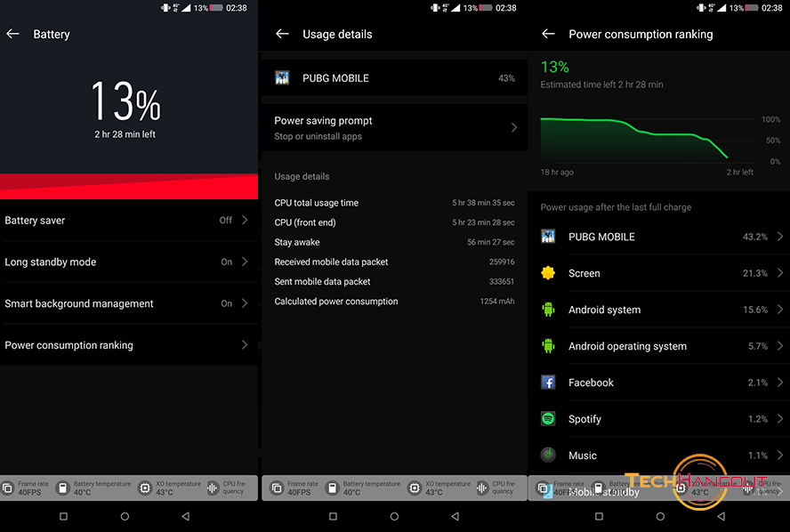Tap the Battery saver 'Off' value
The height and width of the screenshot is (532, 790).
226,220
